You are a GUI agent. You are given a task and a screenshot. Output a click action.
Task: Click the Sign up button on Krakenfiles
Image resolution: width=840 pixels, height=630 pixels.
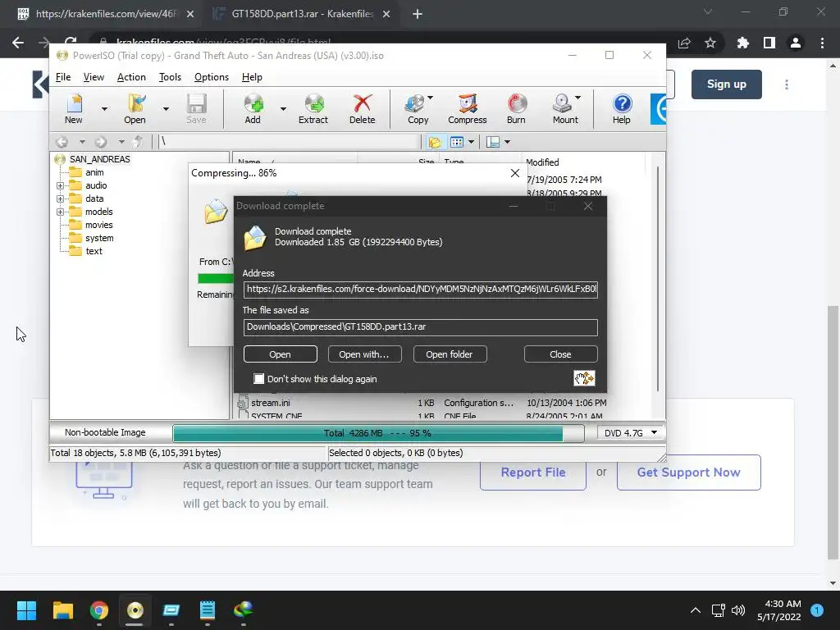pyautogui.click(x=727, y=84)
